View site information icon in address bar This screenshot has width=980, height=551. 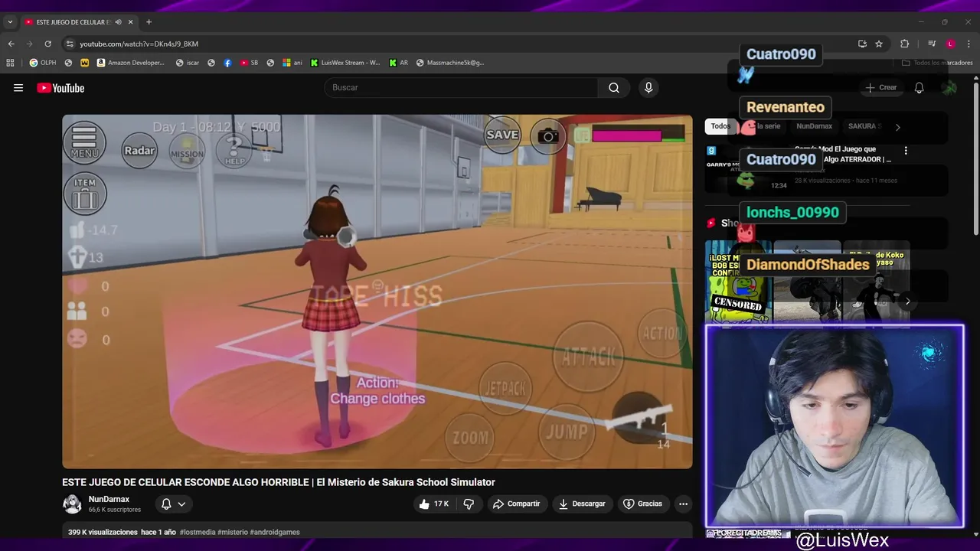coord(70,44)
